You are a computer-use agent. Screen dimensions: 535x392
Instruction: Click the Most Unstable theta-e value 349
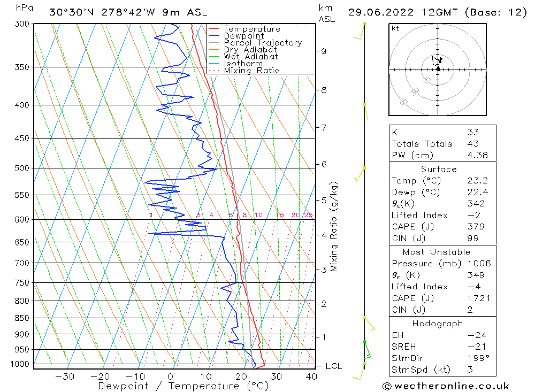pyautogui.click(x=476, y=275)
